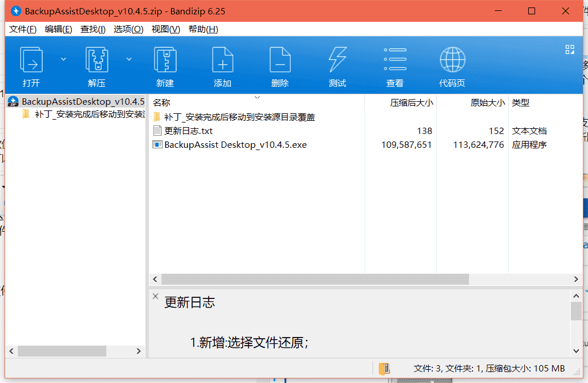Image resolution: width=588 pixels, height=383 pixels.
Task: Click file list horizontal scrollbar right arrow
Action: coord(576,279)
